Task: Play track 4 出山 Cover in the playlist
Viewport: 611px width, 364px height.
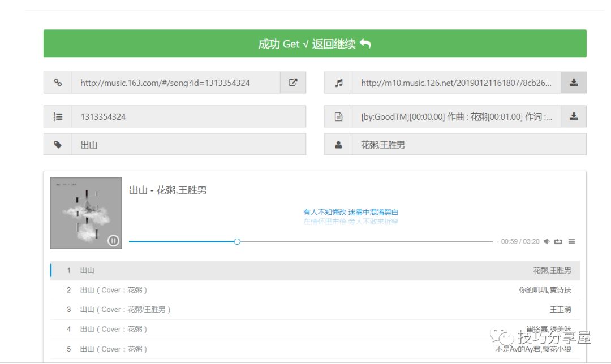Action: click(x=315, y=330)
